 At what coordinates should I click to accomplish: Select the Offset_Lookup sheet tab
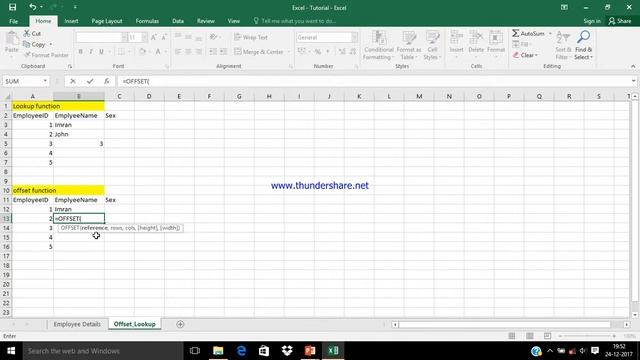(x=134, y=324)
